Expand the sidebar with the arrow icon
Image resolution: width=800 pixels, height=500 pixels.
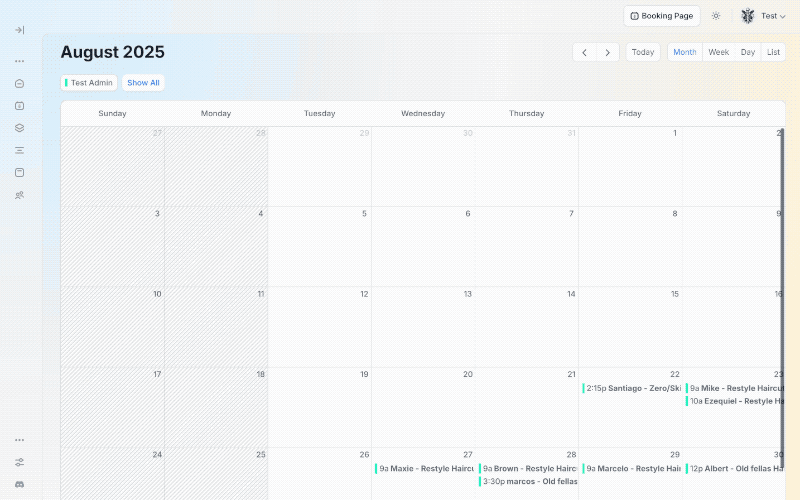(19, 30)
